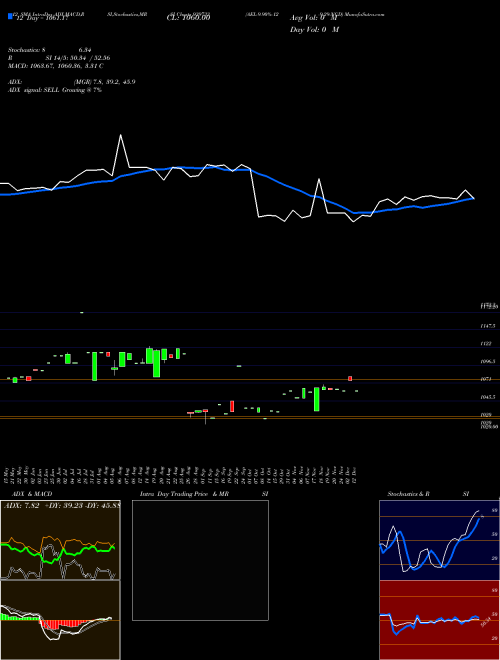500x660 pixels.
Task: Click the 1045.5 price axis label
Action: pos(488,397)
